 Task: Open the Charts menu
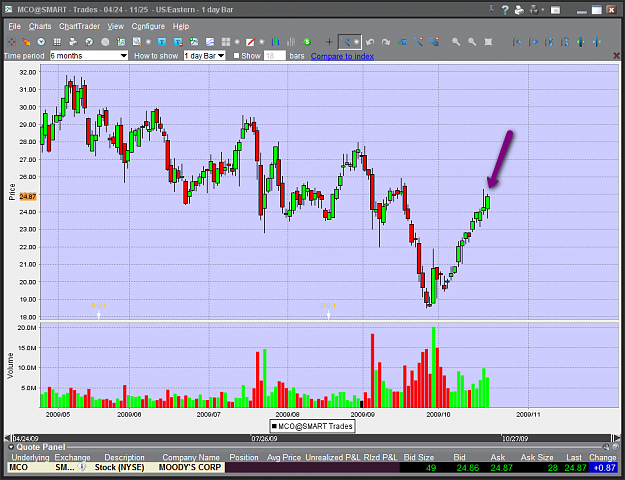40,26
